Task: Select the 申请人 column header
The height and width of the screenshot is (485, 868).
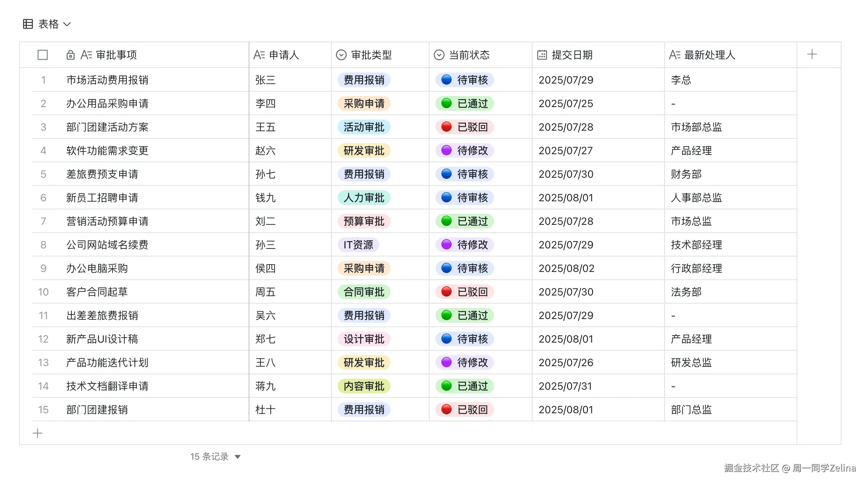Action: pos(290,55)
